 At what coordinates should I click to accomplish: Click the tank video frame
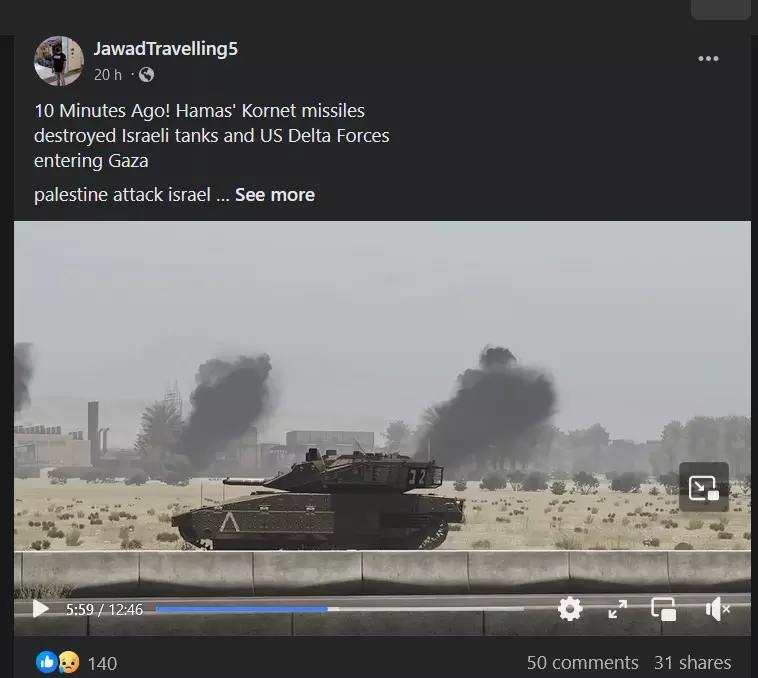[382, 406]
